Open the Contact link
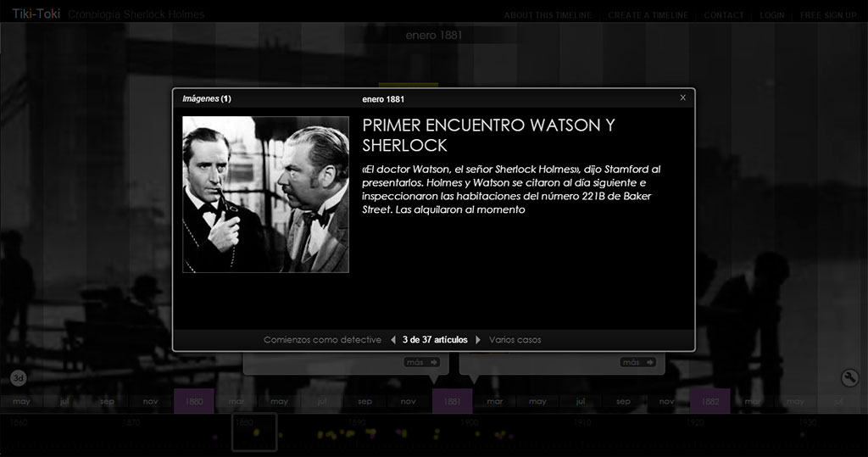Image resolution: width=868 pixels, height=457 pixels. [x=723, y=15]
